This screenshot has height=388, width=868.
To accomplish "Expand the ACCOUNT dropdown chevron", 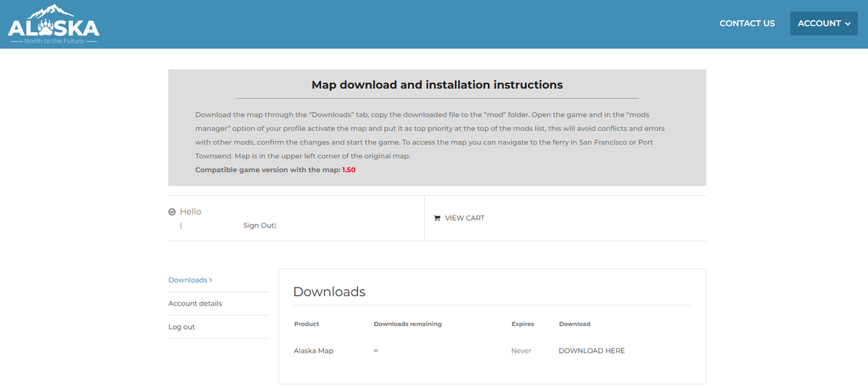I will pos(848,24).
